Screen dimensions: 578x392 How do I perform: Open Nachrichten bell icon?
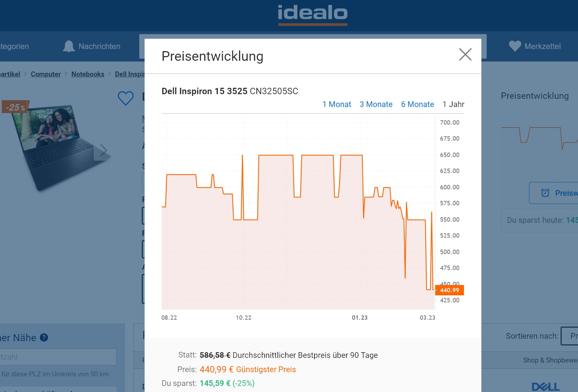(69, 46)
